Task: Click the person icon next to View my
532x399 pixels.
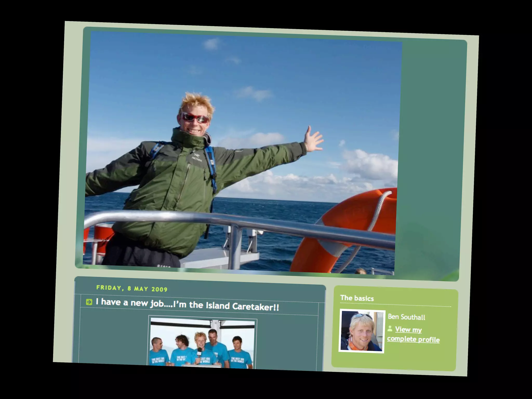Action: click(x=390, y=329)
